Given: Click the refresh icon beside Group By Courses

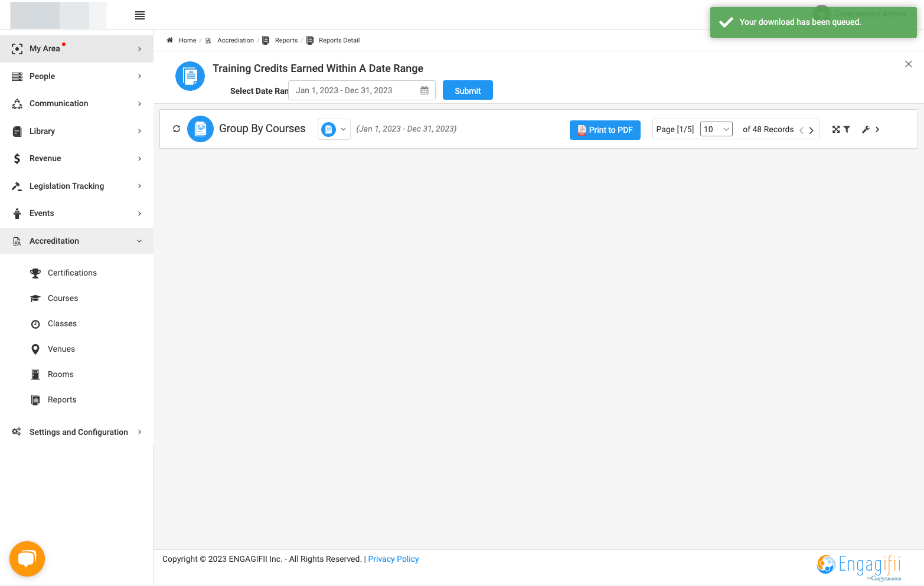Looking at the screenshot, I should tap(177, 129).
